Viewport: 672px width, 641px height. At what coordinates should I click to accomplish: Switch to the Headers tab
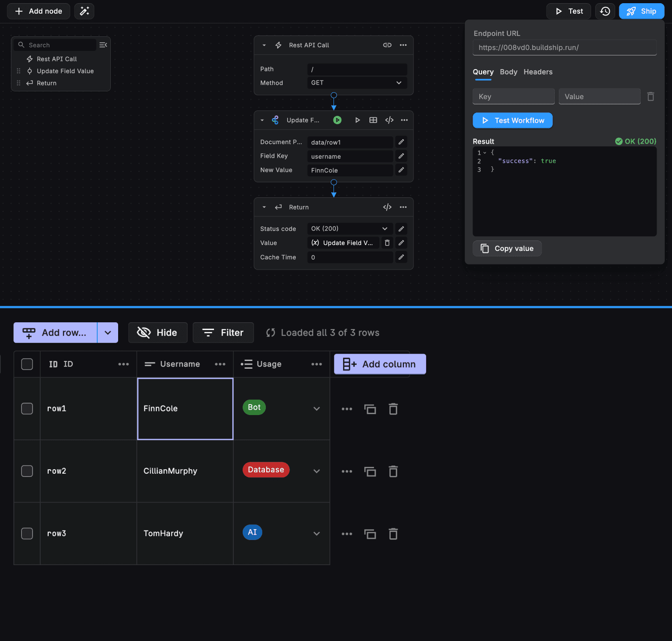coord(538,72)
